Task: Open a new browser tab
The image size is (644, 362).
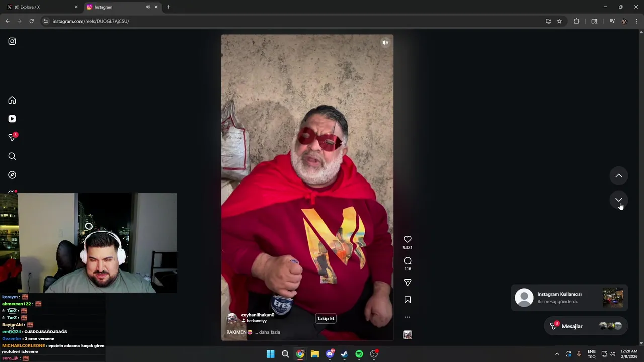Action: tap(168, 7)
